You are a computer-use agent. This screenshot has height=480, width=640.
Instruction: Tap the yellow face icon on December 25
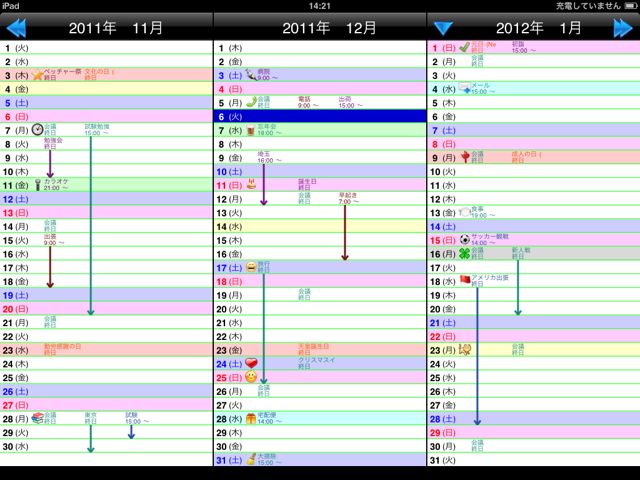click(x=251, y=377)
